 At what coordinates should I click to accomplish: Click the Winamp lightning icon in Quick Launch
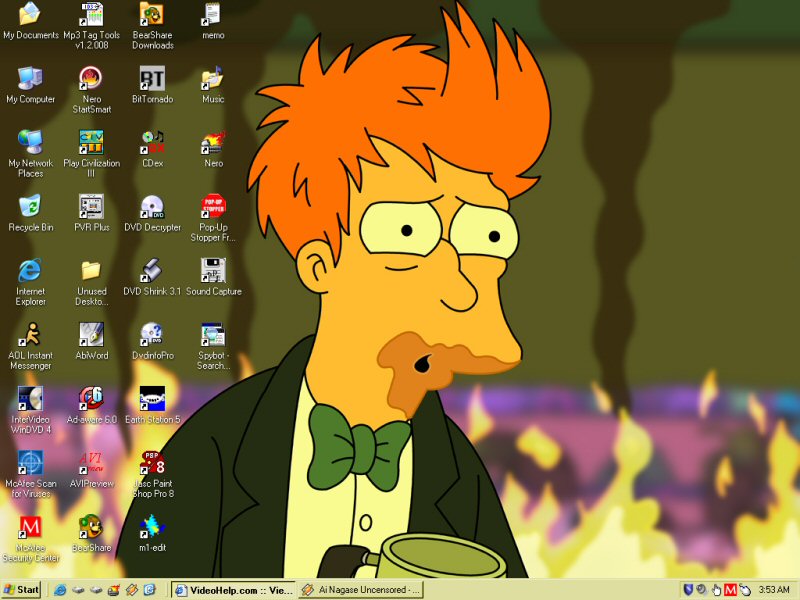coord(132,590)
